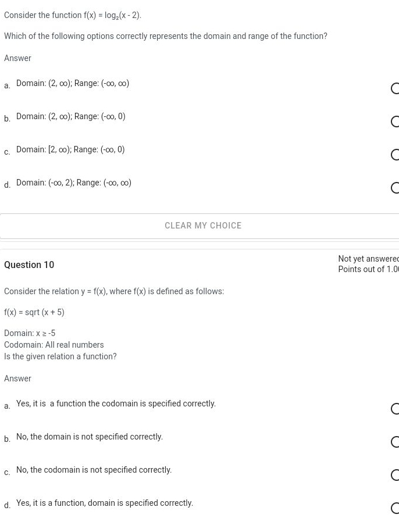Viewport: 399px width, 532px height.
Task: Pick radio for Domain (-∞, 2) option
Action: point(395,188)
